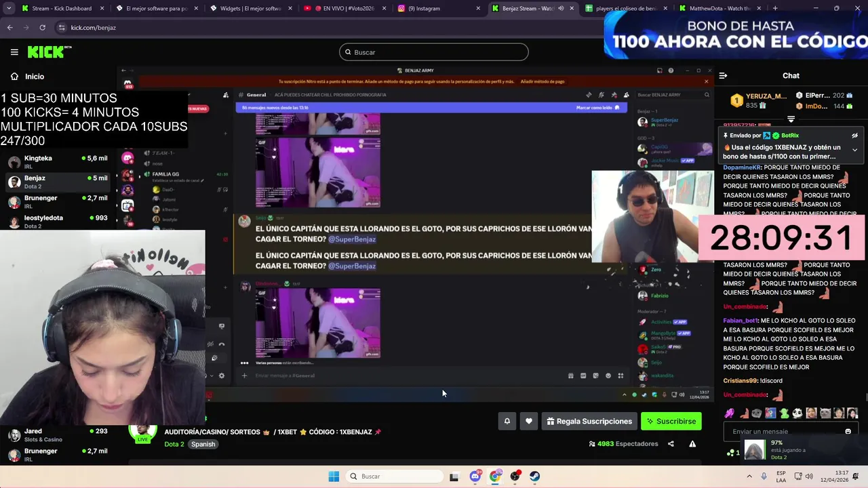868x488 pixels.
Task: Click the Regala Suscripciones button
Action: click(589, 421)
